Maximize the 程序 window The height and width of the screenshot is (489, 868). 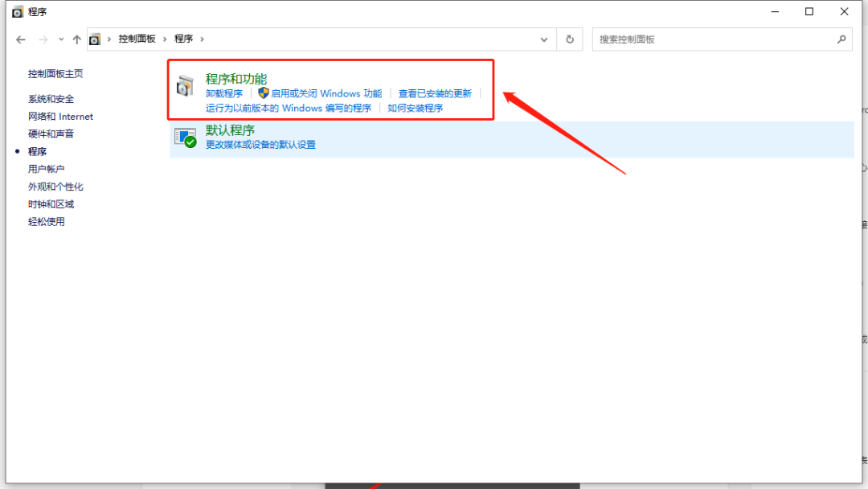tap(809, 11)
